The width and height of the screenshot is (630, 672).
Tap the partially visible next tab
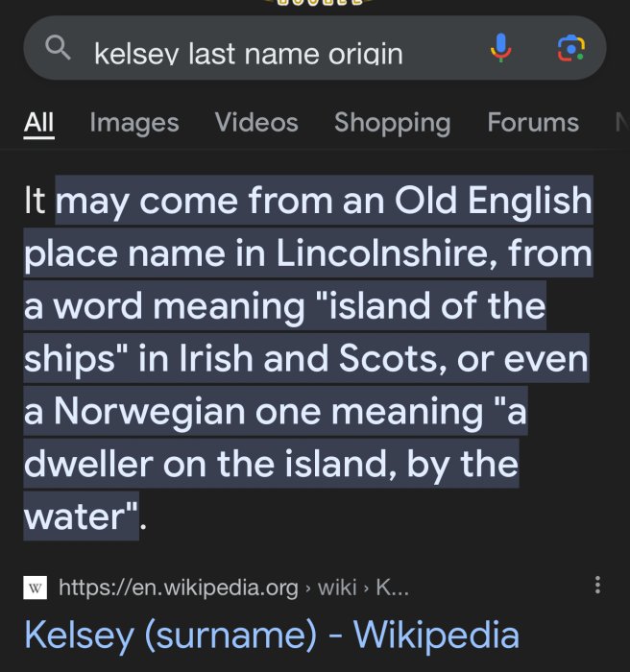coord(622,122)
